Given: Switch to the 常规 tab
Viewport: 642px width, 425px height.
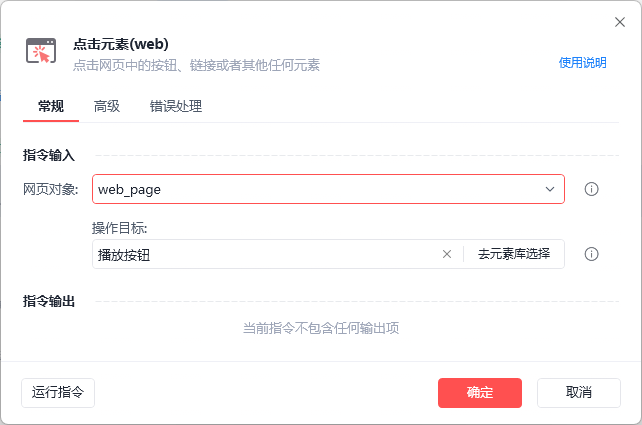Looking at the screenshot, I should [51, 106].
